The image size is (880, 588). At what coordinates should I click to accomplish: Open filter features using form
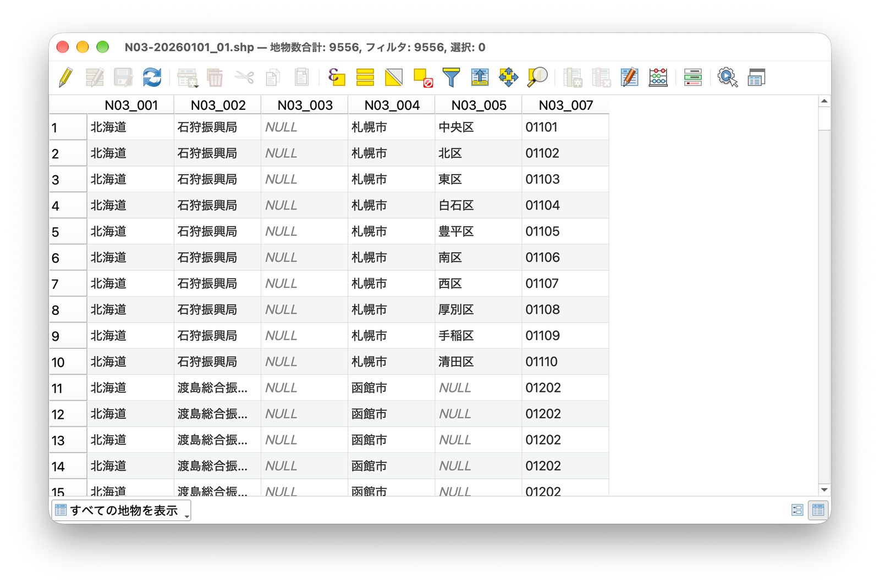(x=452, y=77)
